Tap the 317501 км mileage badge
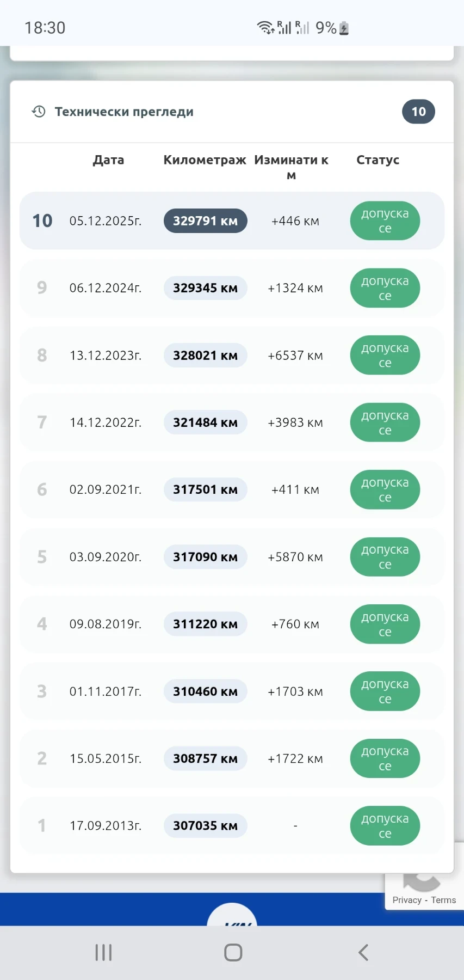Image resolution: width=464 pixels, height=980 pixels. 205,489
